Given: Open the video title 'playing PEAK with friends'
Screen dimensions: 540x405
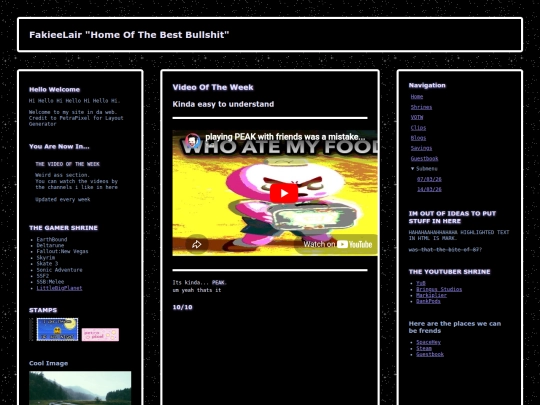Looking at the screenshot, I should click(285, 137).
